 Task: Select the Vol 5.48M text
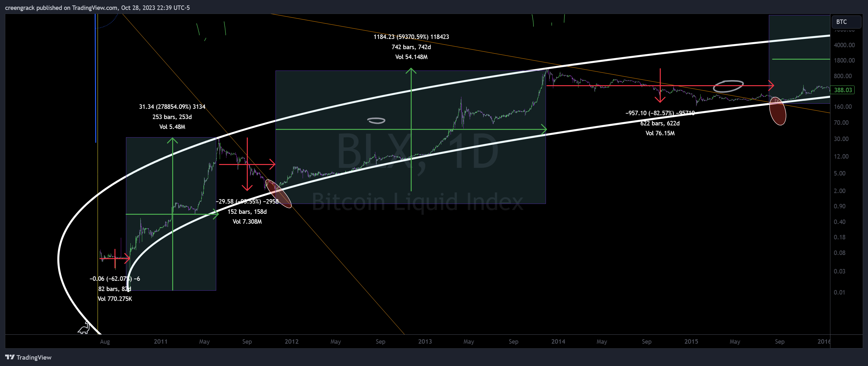coord(172,127)
